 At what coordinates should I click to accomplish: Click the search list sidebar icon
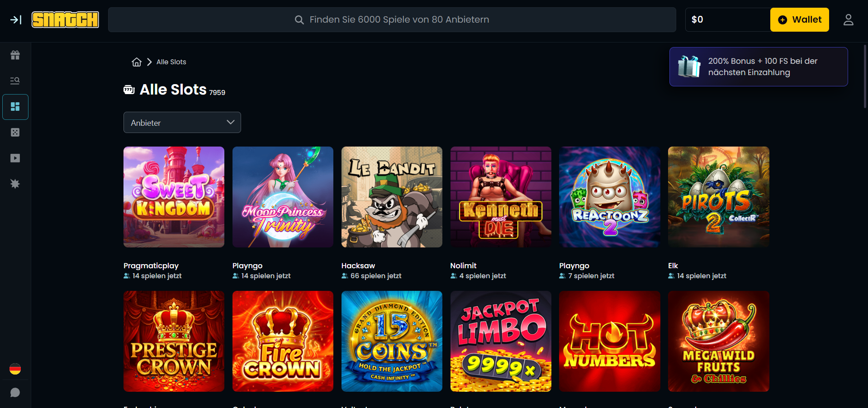pos(15,81)
